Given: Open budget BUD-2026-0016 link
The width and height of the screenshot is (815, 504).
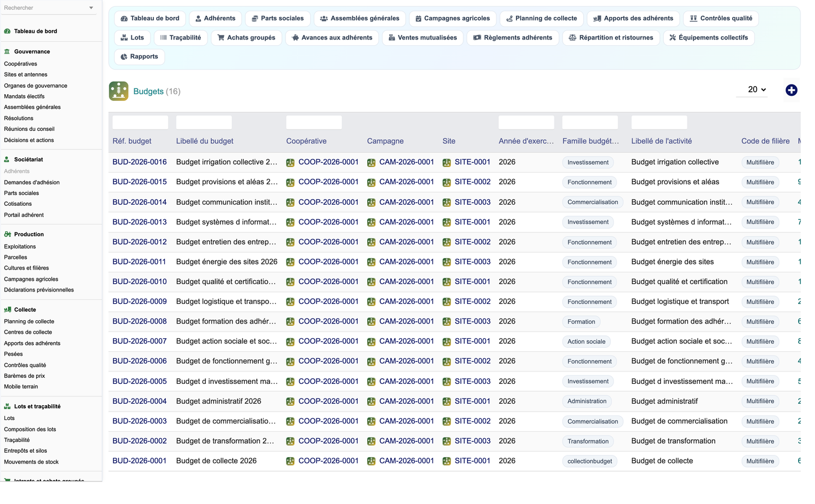Looking at the screenshot, I should coord(140,162).
